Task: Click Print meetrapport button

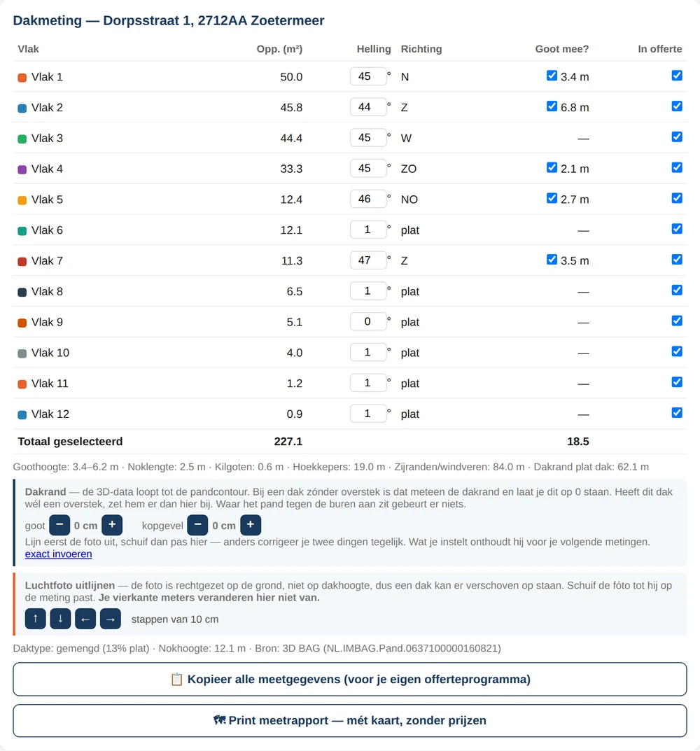Action: tap(350, 720)
